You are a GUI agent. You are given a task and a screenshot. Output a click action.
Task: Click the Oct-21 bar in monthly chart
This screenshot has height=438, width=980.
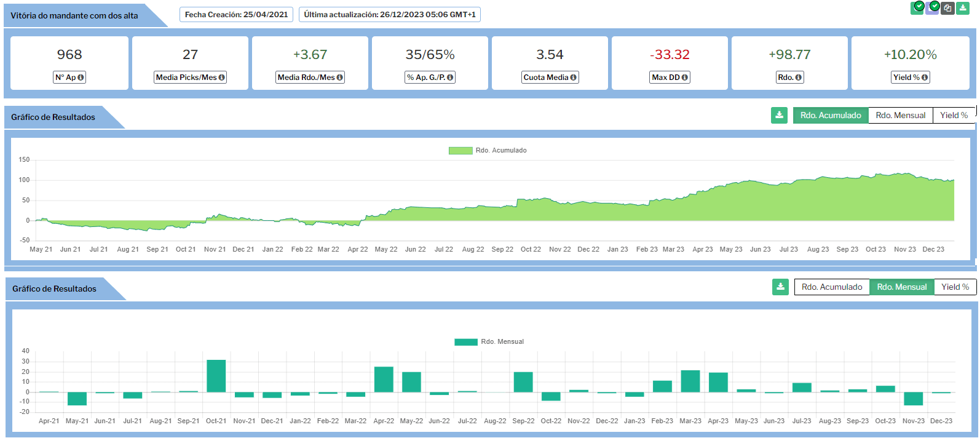[x=216, y=376]
